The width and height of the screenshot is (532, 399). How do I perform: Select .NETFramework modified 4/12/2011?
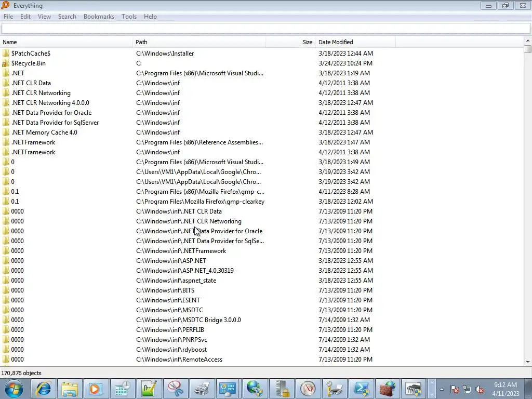(33, 152)
